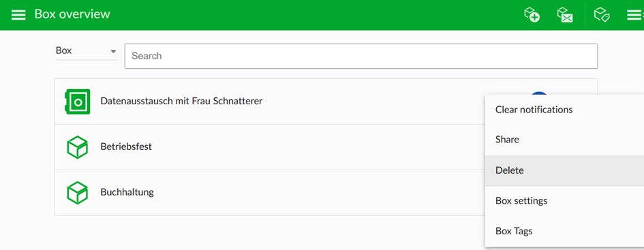Click the blue circle badge on Datenaustausch row
This screenshot has height=250, width=644.
(x=539, y=93)
